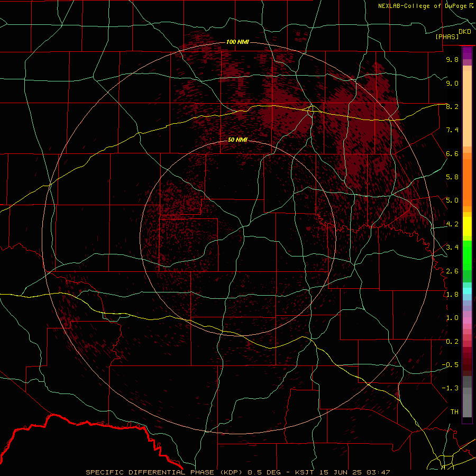This screenshot has height=476, width=476.
Task: Click the 100 NMI range ring label
Action: (x=237, y=42)
